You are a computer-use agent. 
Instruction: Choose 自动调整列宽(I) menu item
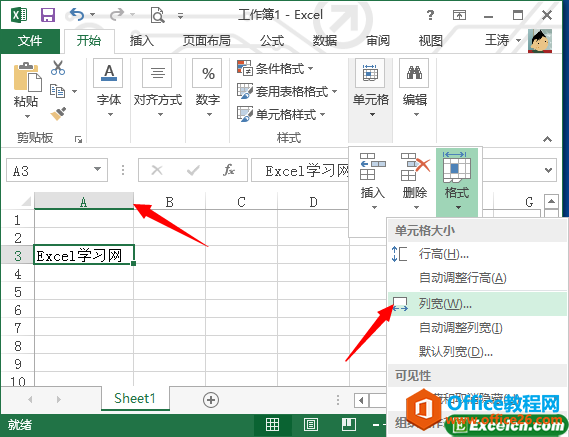(477, 328)
